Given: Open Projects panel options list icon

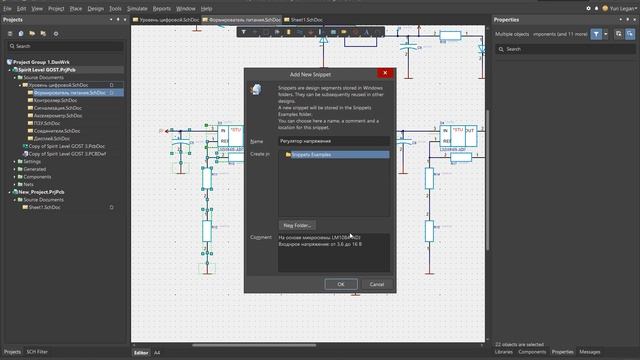Looking at the screenshot, I should tap(10, 34).
